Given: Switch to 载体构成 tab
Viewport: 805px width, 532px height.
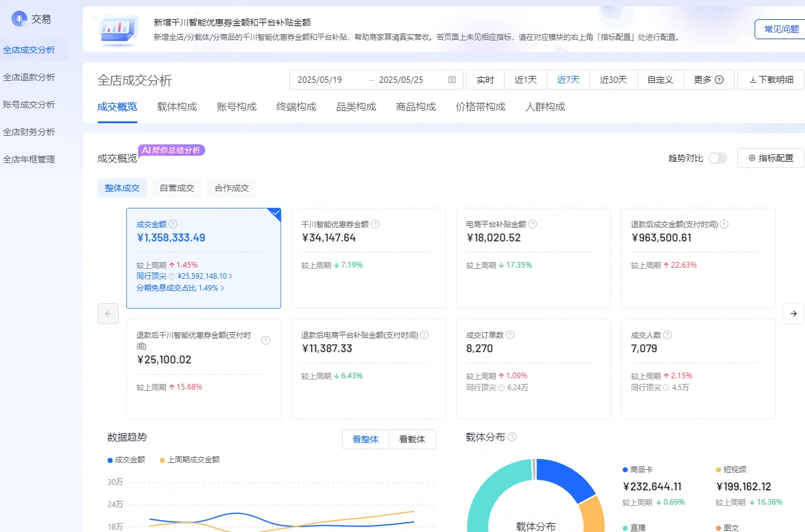Looking at the screenshot, I should 177,107.
